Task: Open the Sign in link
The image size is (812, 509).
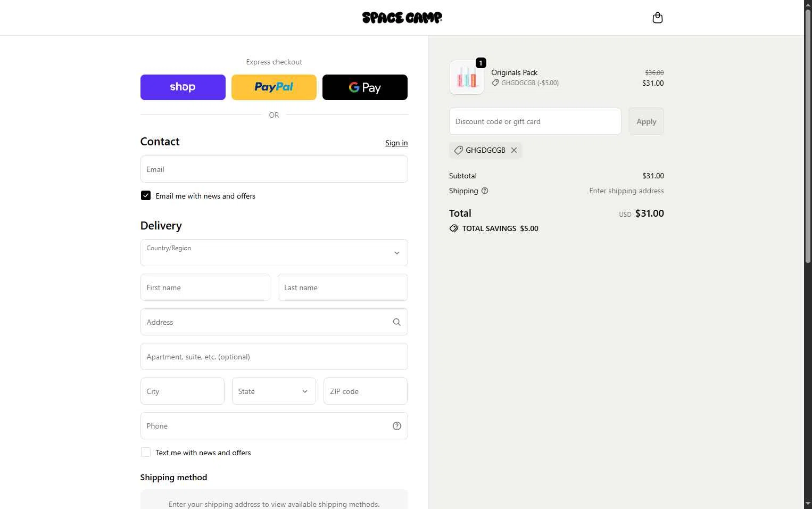Action: click(x=396, y=143)
